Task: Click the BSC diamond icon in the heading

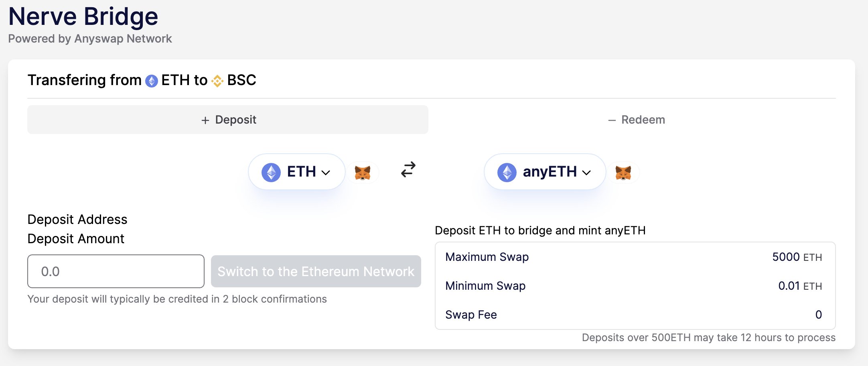Action: click(x=217, y=81)
